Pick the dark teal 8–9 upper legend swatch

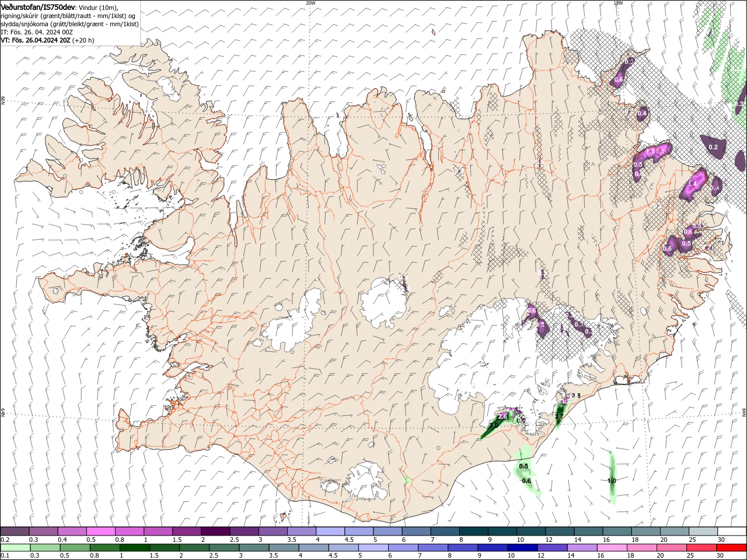[473, 531]
